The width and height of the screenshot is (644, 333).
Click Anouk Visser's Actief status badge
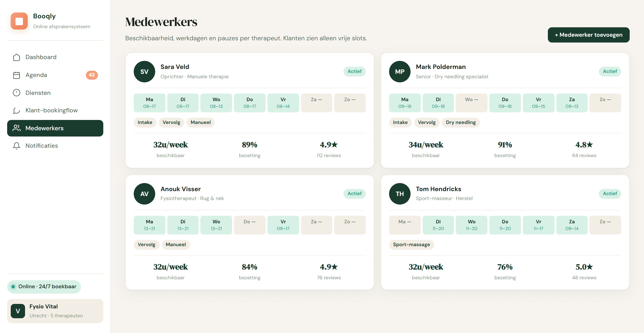point(354,193)
